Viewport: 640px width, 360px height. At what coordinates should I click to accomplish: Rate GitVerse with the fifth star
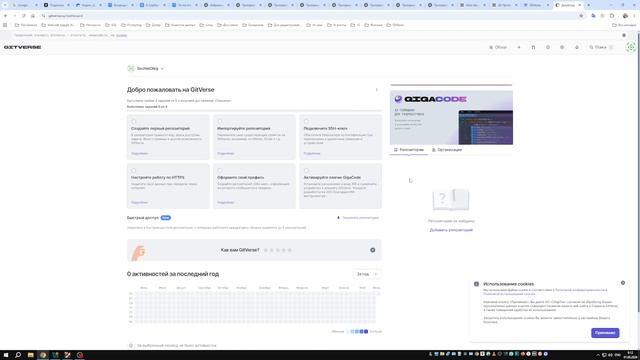(290, 250)
